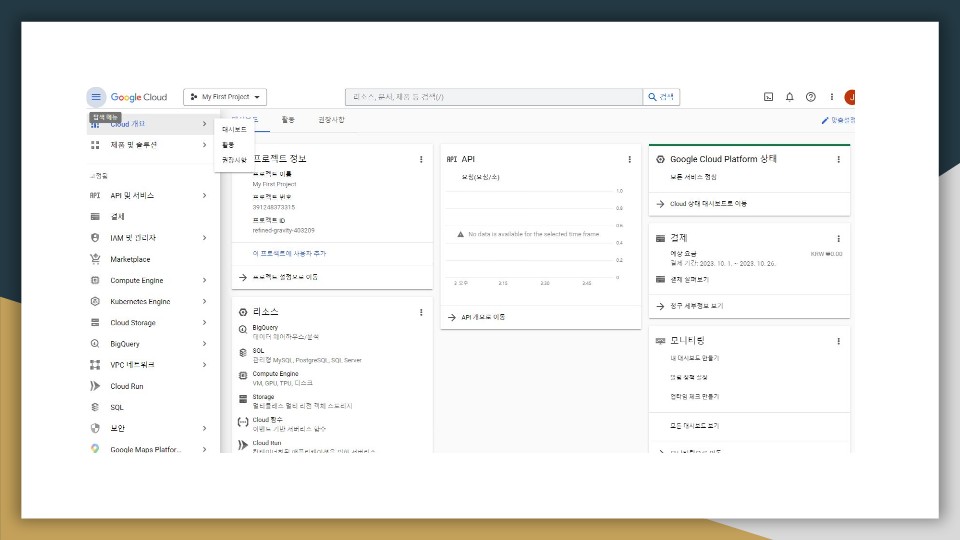
Task: Open the help question-mark icon
Action: (x=811, y=97)
